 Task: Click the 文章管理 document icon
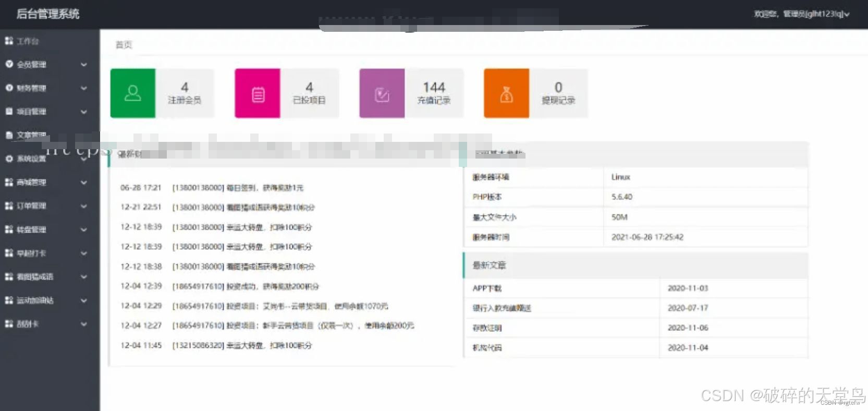click(x=9, y=135)
